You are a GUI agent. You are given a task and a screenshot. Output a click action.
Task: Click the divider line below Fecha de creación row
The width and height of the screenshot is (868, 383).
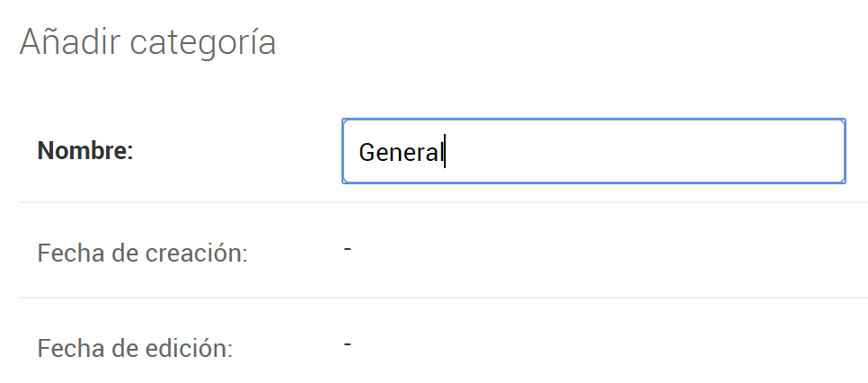pyautogui.click(x=443, y=298)
